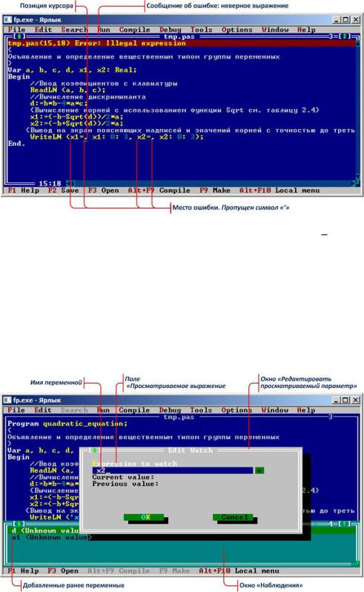This screenshot has width=364, height=592.
Task: Zoom Watches window with arrow icon
Action: click(345, 524)
